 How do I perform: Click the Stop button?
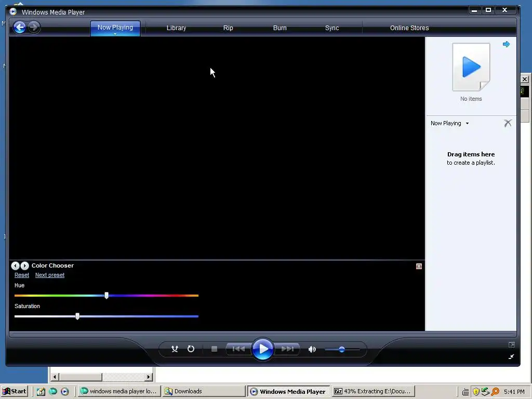click(214, 349)
